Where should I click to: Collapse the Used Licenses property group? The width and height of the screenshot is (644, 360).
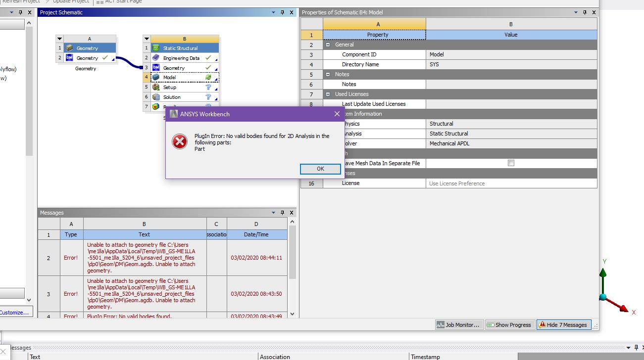328,94
